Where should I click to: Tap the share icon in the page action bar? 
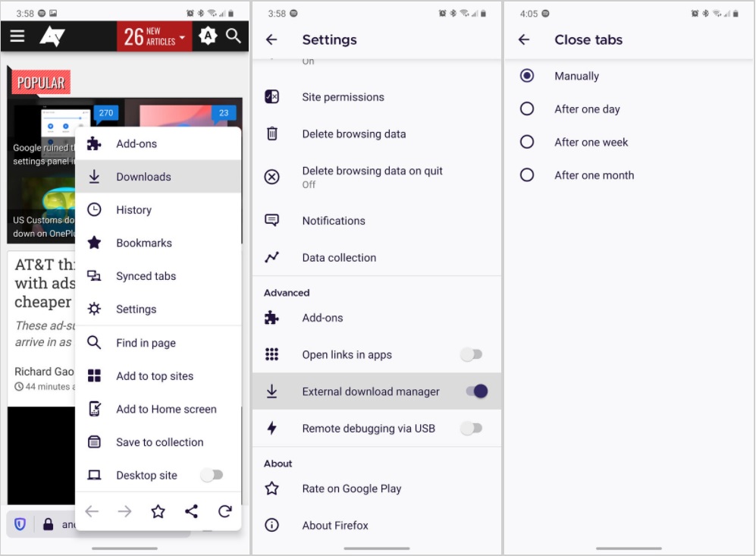(x=191, y=511)
